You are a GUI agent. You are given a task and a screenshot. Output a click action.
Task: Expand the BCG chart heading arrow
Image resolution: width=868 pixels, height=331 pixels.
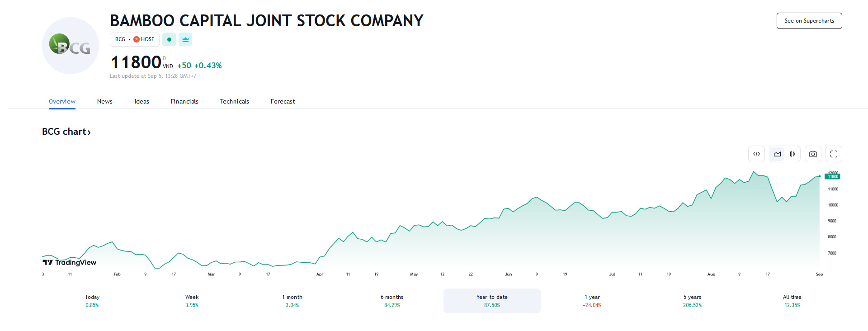[89, 132]
